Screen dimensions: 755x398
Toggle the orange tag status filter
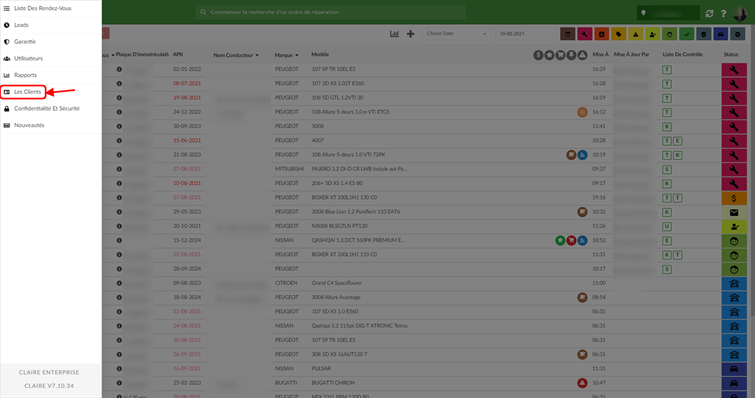[x=619, y=34]
